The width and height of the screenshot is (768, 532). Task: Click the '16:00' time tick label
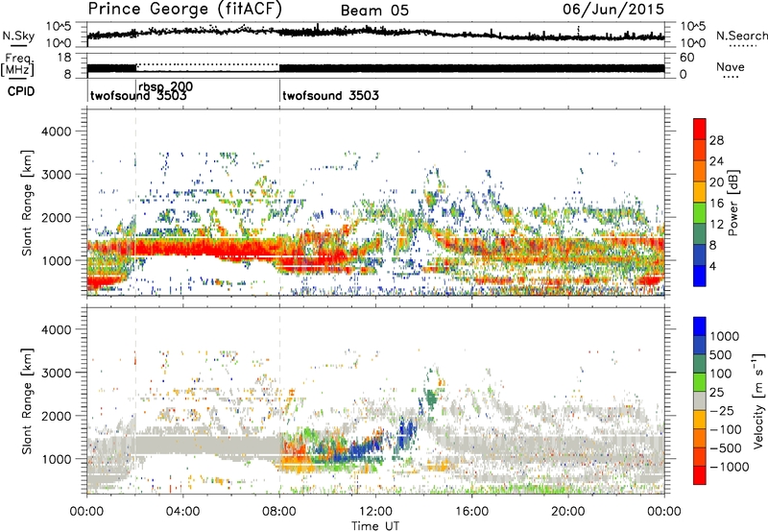click(x=471, y=512)
